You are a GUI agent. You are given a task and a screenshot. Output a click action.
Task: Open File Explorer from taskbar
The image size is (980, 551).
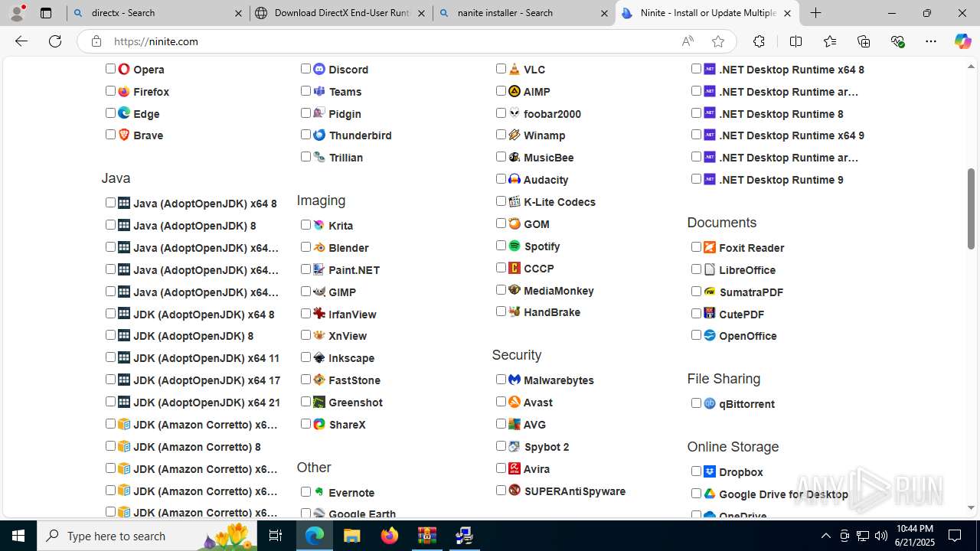[x=351, y=536]
